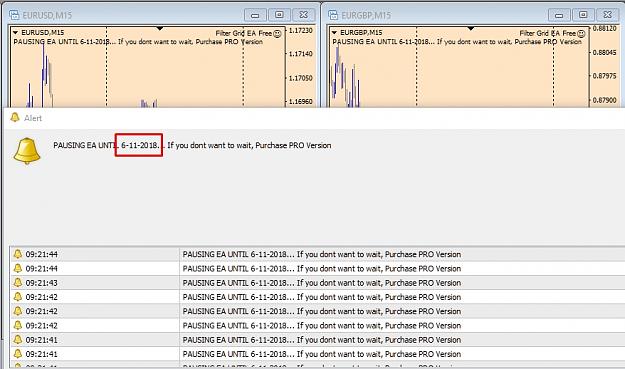Screen dimensions: 625x369
Task: Minimize the EURUSD,M15 chart window
Action: point(255,15)
